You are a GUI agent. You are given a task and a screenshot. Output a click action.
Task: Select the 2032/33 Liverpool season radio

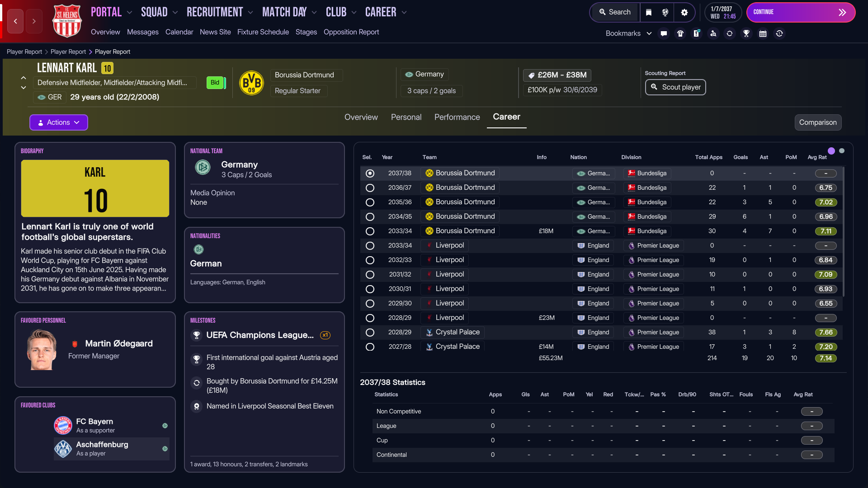click(x=370, y=260)
